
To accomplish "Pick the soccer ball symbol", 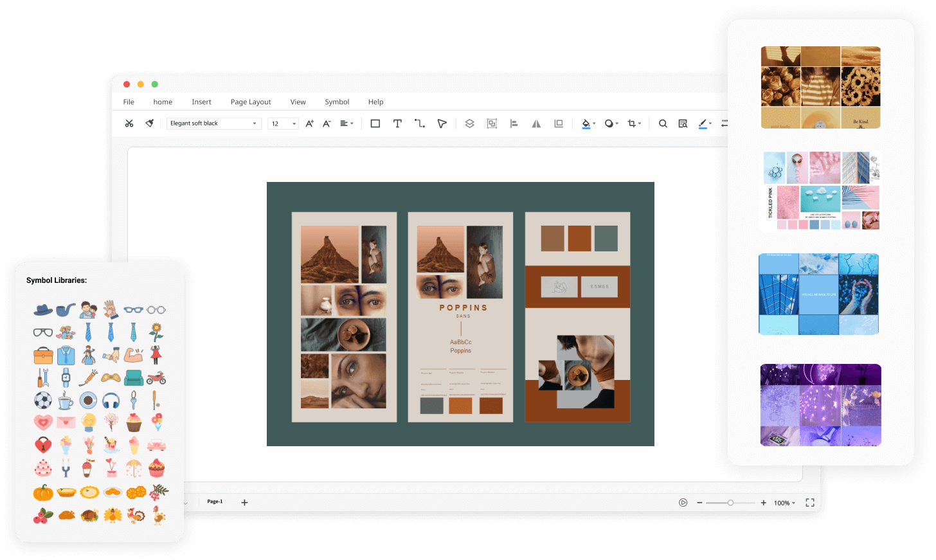I will click(43, 401).
